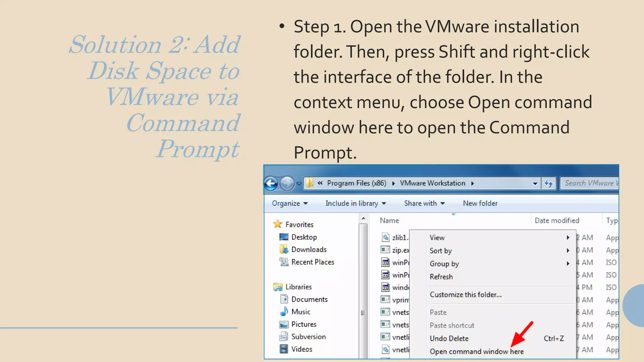Viewport: 644px width, 362px height.
Task: Click navigation pane scrollbar up arrow
Action: click(363, 218)
